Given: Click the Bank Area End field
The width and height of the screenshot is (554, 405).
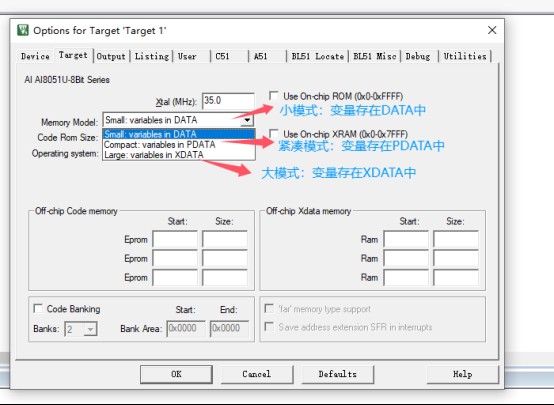Looking at the screenshot, I should click(229, 329).
